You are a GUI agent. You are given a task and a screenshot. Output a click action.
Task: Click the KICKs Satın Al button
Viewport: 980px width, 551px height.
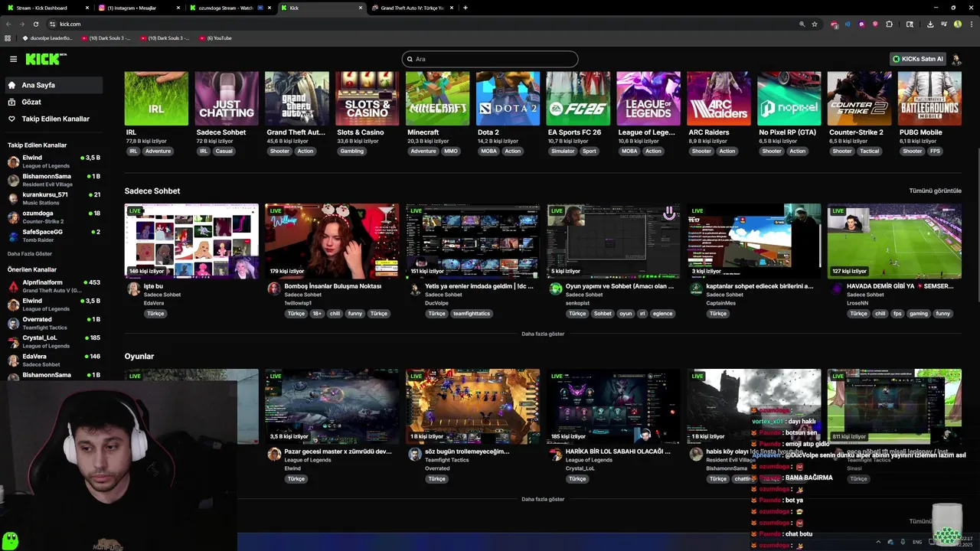918,59
